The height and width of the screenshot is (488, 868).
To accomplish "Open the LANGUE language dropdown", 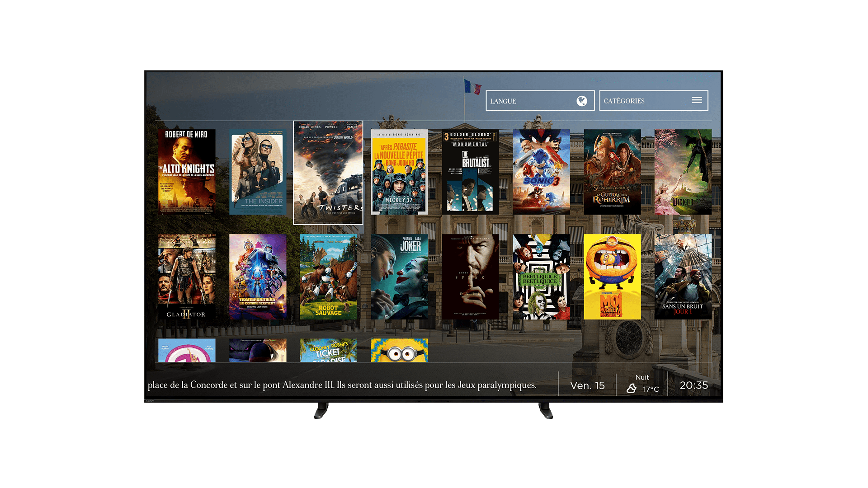I will click(x=540, y=101).
